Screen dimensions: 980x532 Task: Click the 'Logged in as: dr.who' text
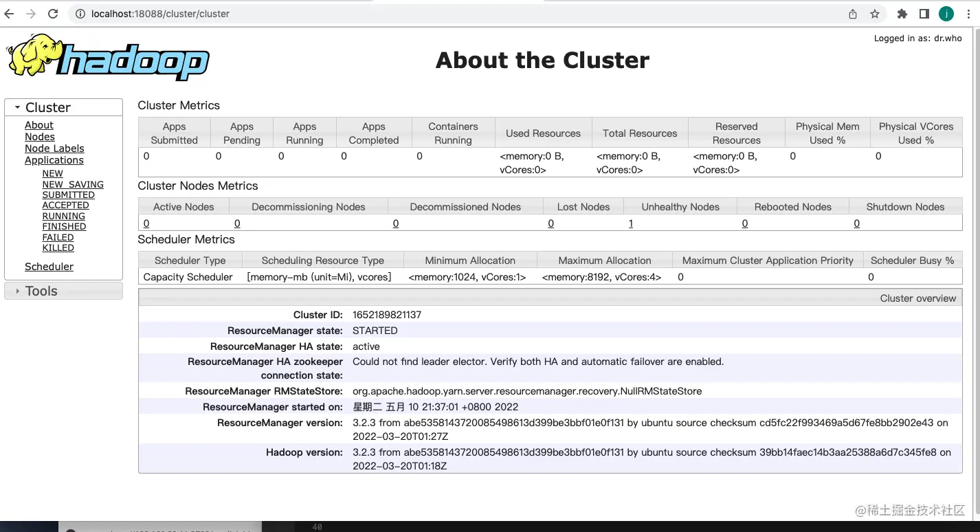click(x=918, y=38)
